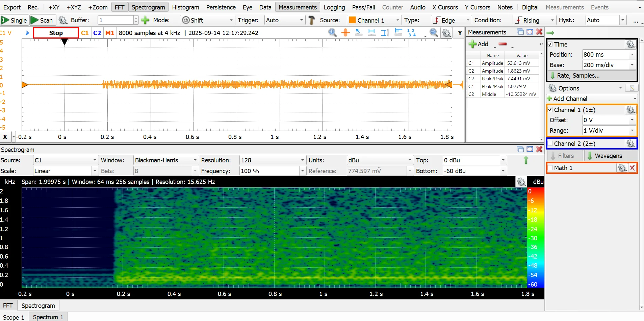
Task: Open the Window dropdown Blackman-Harris
Action: coord(166,160)
